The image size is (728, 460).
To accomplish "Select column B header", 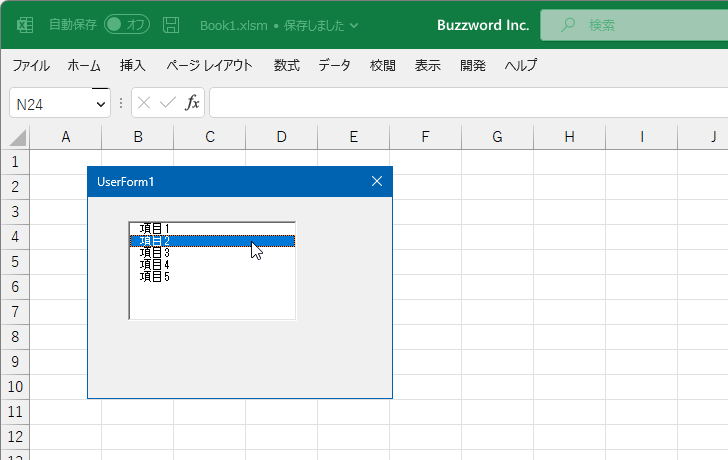I will (137, 137).
